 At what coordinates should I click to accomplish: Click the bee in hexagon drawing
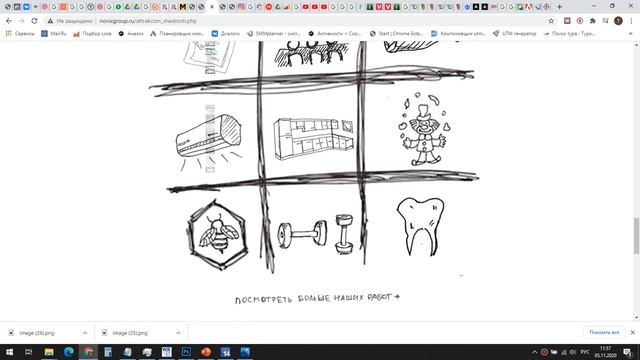218,234
